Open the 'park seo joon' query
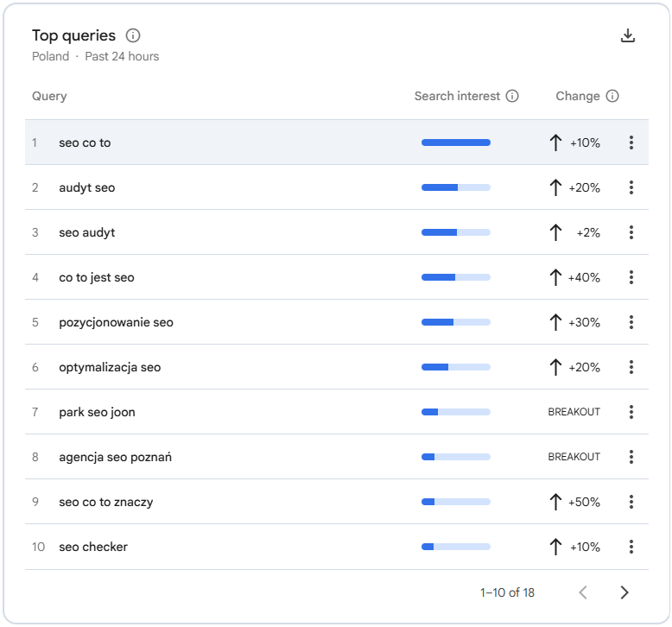 point(97,412)
